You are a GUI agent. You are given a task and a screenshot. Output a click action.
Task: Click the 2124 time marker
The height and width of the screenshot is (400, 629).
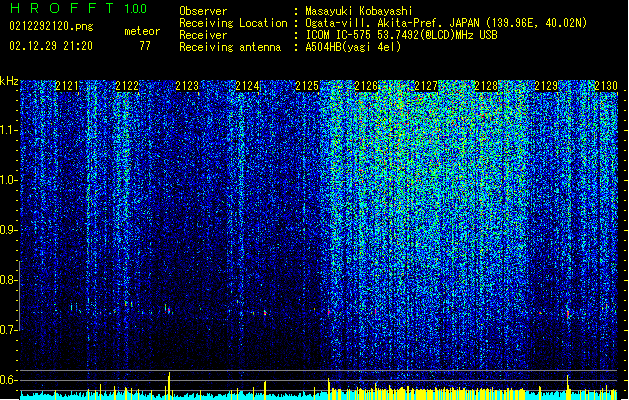(247, 86)
